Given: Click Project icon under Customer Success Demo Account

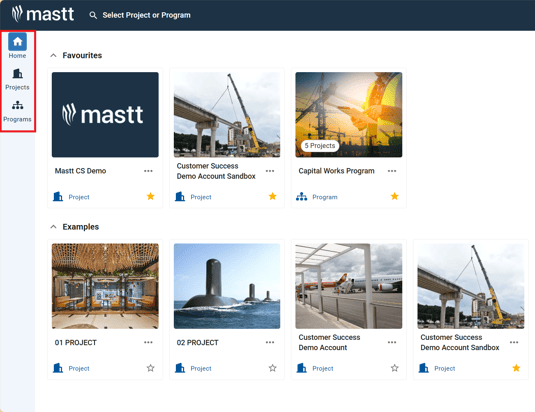Looking at the screenshot, I should click(302, 368).
